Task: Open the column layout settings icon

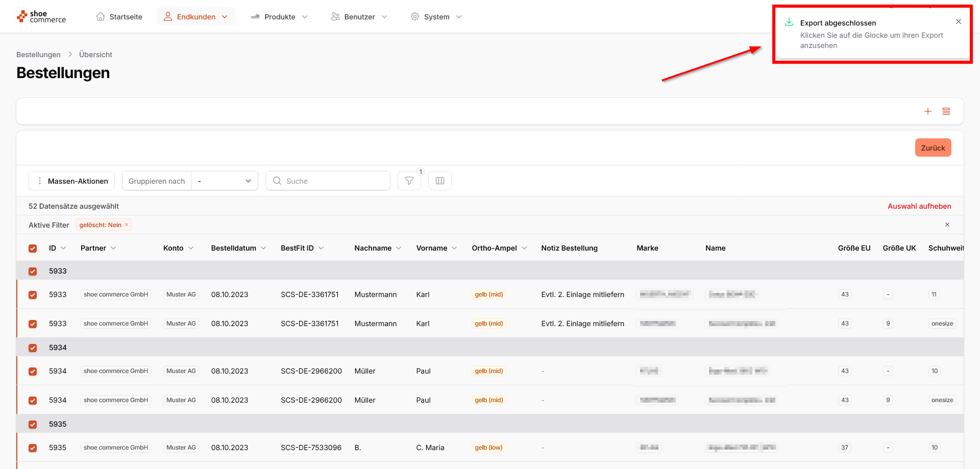Action: (439, 181)
